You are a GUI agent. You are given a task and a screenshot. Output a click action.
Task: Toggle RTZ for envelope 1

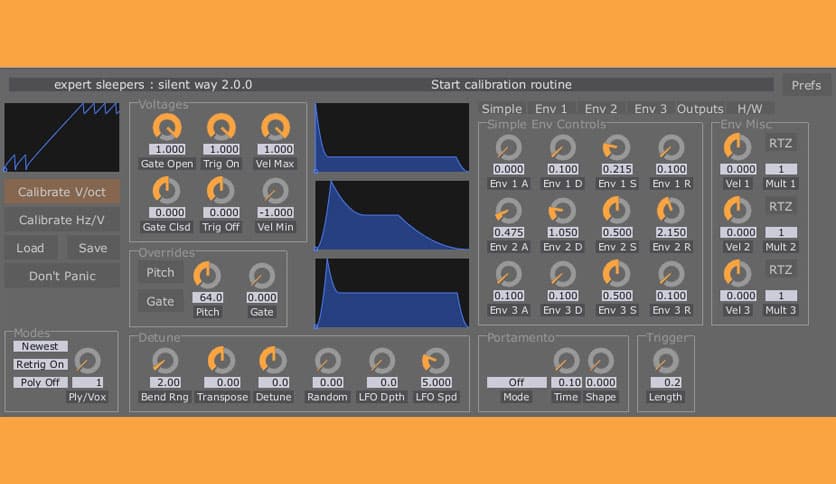(780, 143)
